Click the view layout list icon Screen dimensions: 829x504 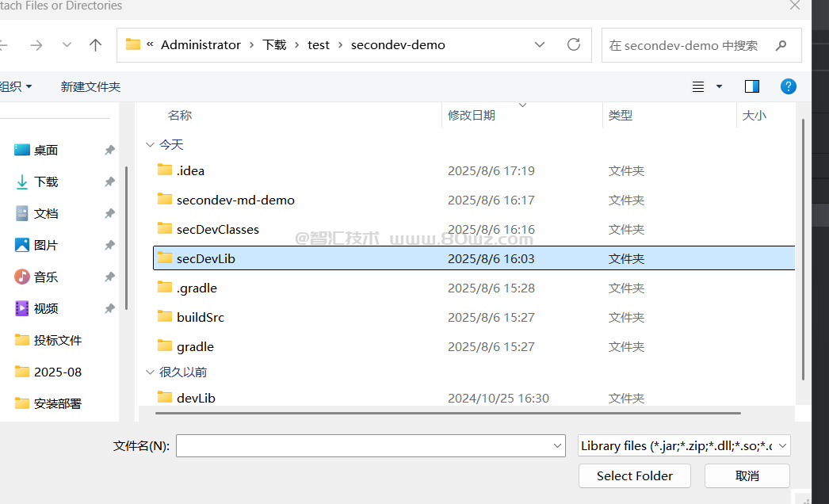click(x=698, y=86)
